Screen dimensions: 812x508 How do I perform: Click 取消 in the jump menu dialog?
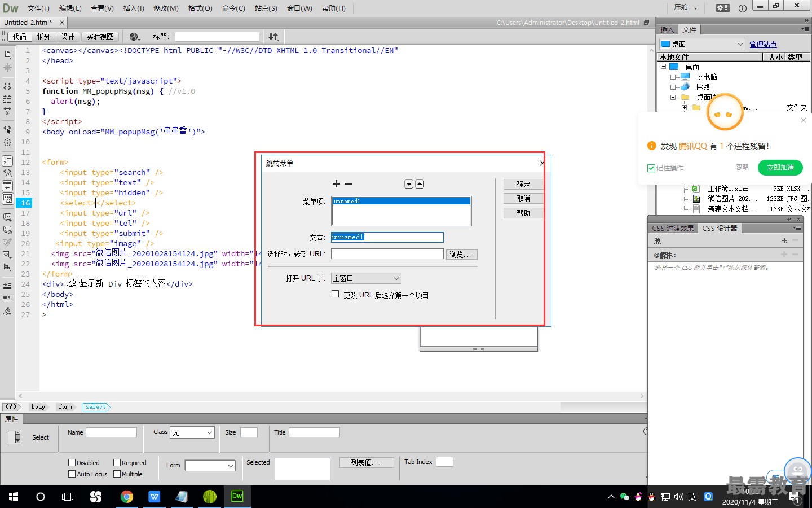click(524, 198)
